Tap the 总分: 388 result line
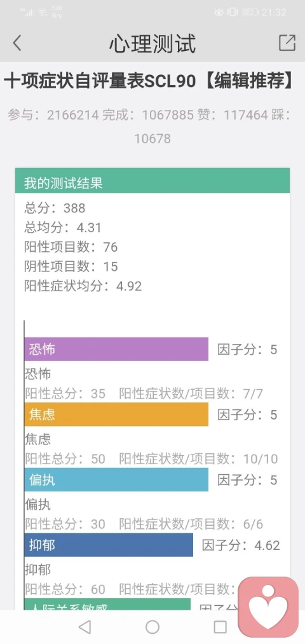The width and height of the screenshot is (305, 644). [x=55, y=208]
